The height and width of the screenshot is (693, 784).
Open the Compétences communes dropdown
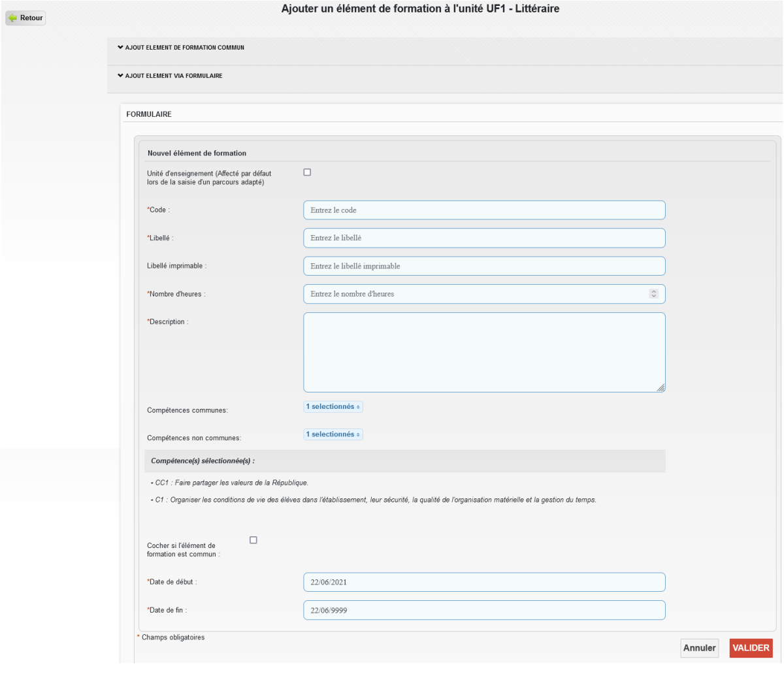(x=333, y=407)
